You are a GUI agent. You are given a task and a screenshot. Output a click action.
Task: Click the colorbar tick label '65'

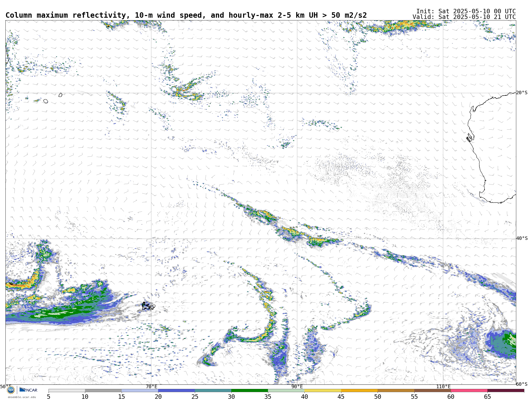click(487, 397)
